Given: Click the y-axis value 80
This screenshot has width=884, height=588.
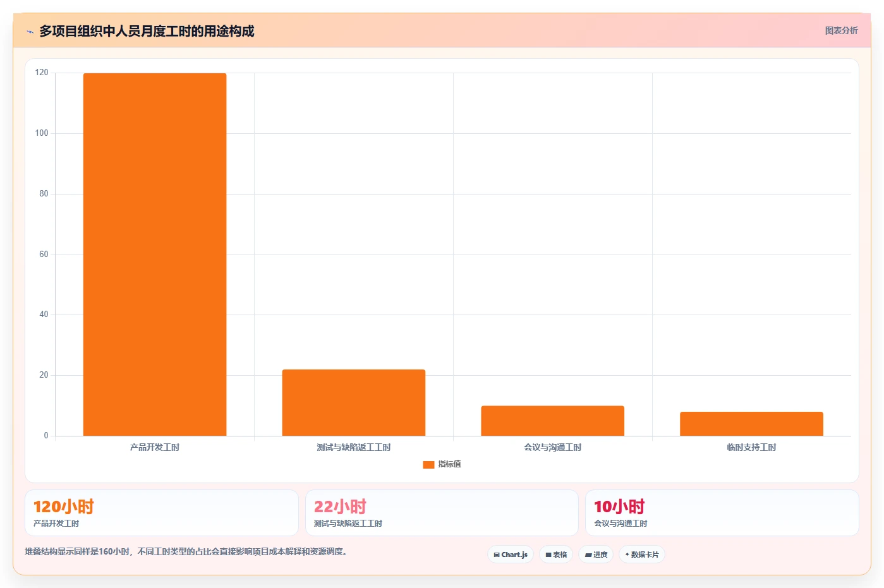Looking at the screenshot, I should [x=44, y=194].
